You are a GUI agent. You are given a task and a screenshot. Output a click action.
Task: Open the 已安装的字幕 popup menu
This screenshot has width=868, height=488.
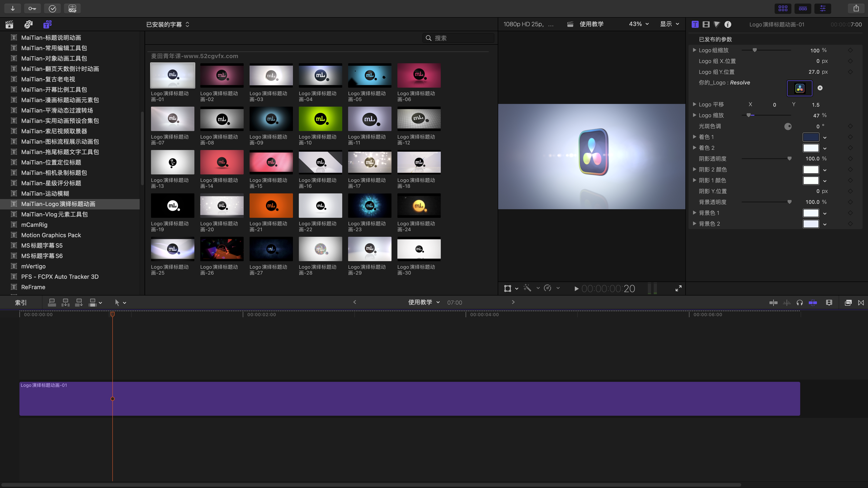pyautogui.click(x=167, y=24)
